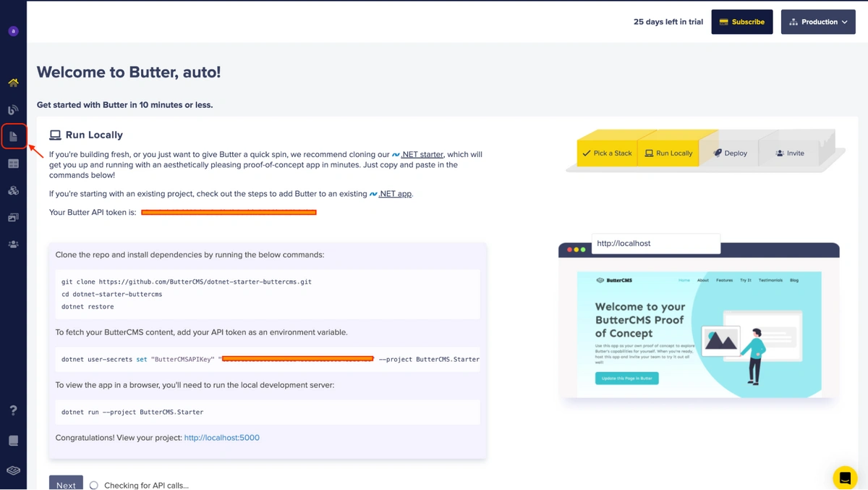Open Media Library icon in sidebar
The height and width of the screenshot is (490, 868).
(x=13, y=217)
